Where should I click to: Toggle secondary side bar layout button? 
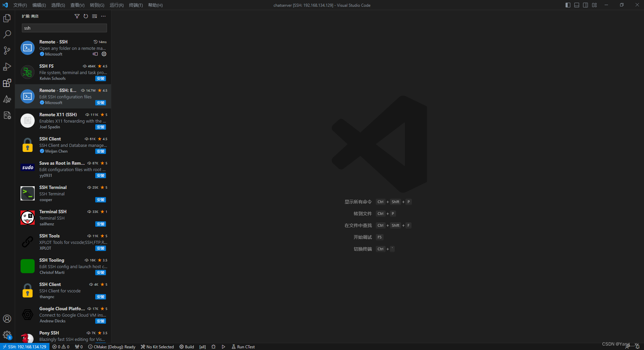point(585,5)
